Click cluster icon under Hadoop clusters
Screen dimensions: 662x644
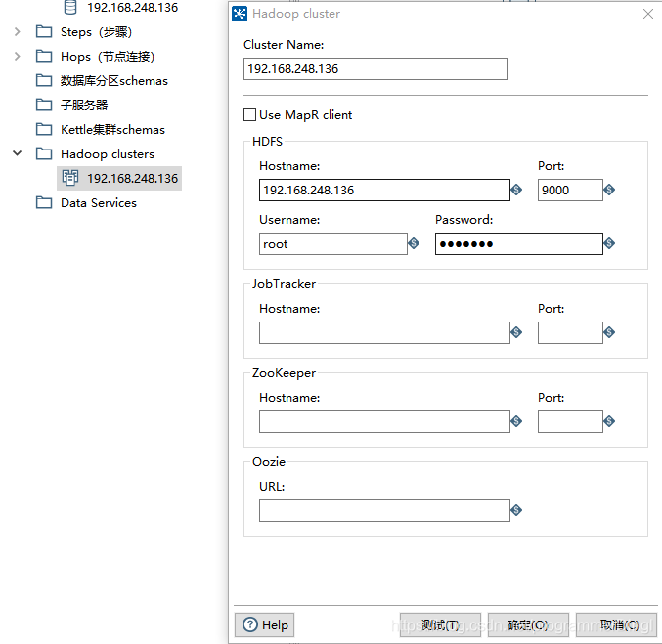point(70,178)
